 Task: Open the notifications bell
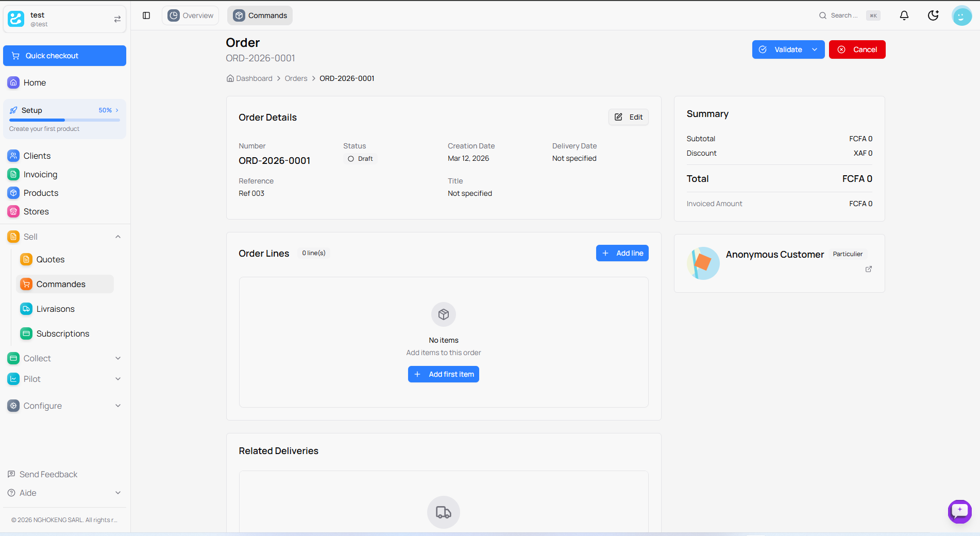(904, 15)
